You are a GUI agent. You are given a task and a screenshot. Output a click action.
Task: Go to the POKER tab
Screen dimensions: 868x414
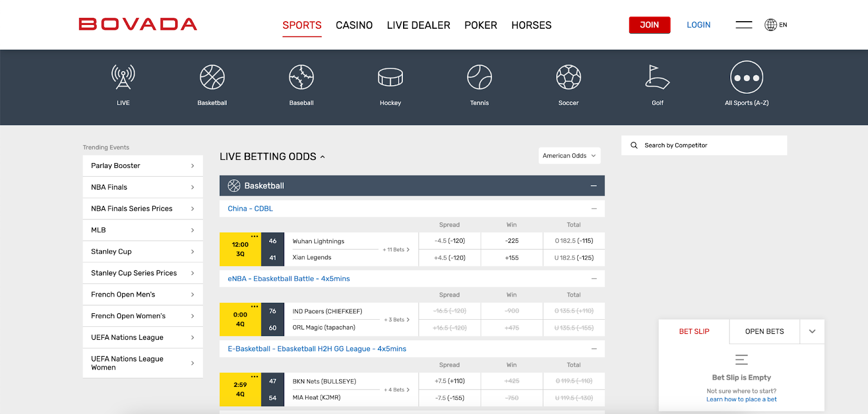(x=481, y=25)
